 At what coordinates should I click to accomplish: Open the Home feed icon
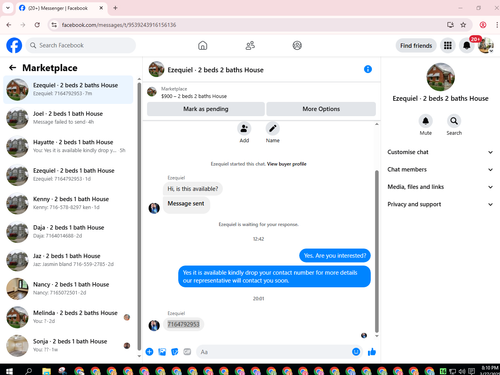(203, 45)
